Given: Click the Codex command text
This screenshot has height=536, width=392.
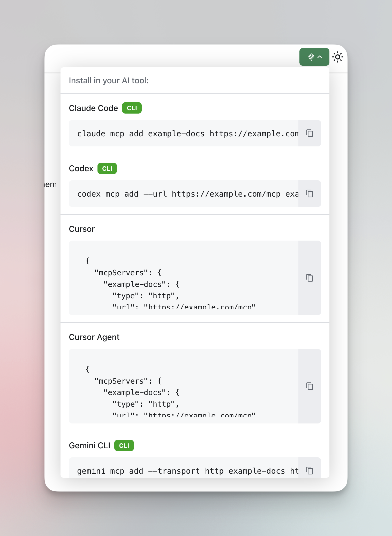Looking at the screenshot, I should 188,194.
